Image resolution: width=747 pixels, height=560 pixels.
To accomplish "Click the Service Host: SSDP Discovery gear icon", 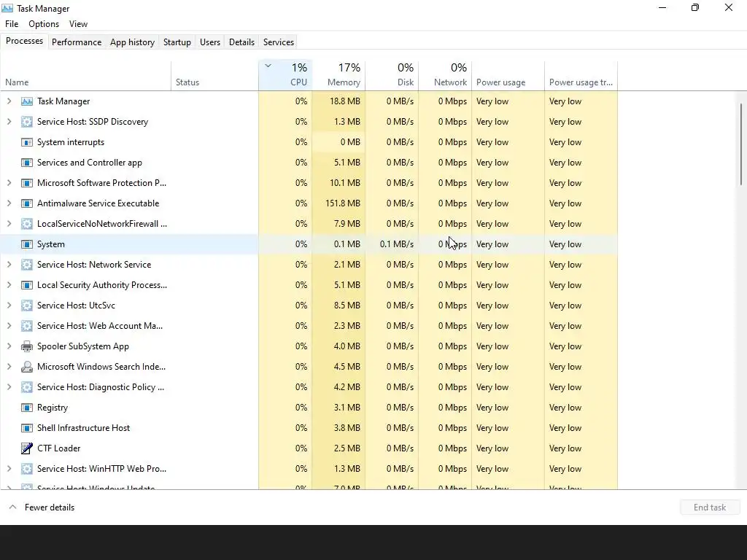I will pyautogui.click(x=27, y=122).
